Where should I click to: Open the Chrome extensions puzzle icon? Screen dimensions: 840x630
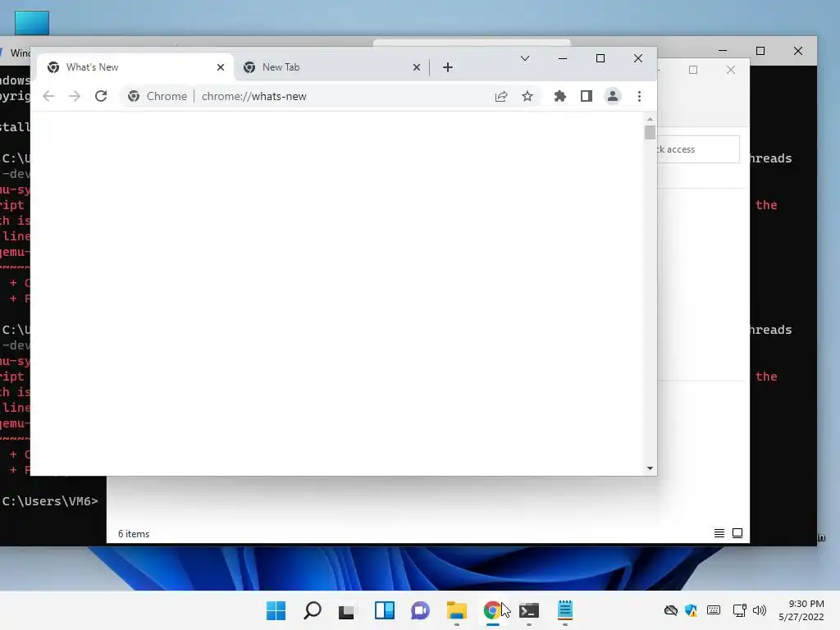pos(559,97)
